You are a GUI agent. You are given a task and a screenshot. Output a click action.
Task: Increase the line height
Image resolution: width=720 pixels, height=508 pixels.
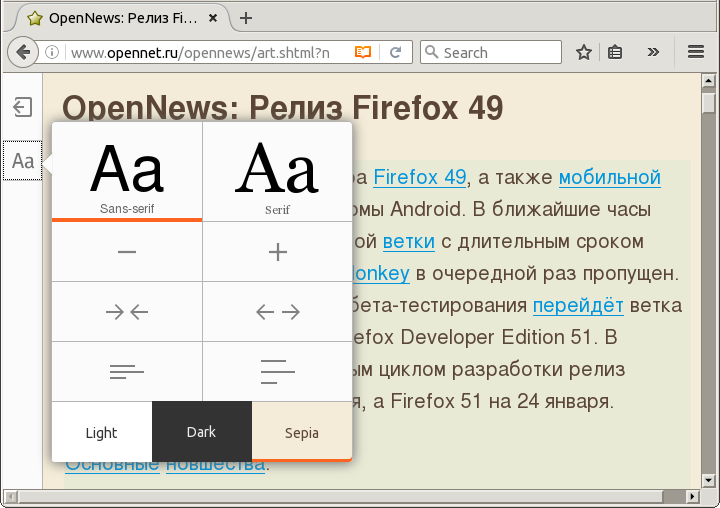[277, 372]
